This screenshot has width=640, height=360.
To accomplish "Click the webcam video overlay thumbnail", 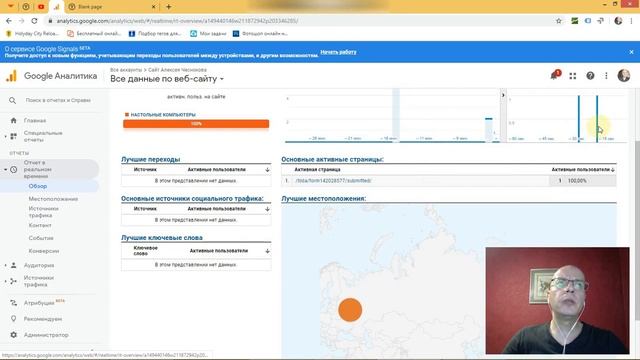I will coord(558,300).
